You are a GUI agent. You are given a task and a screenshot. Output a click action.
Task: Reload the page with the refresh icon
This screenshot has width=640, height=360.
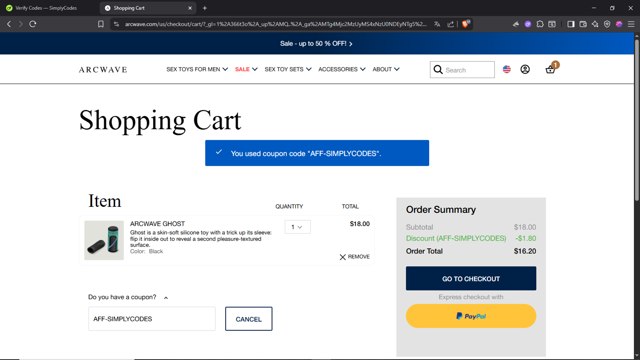33,24
